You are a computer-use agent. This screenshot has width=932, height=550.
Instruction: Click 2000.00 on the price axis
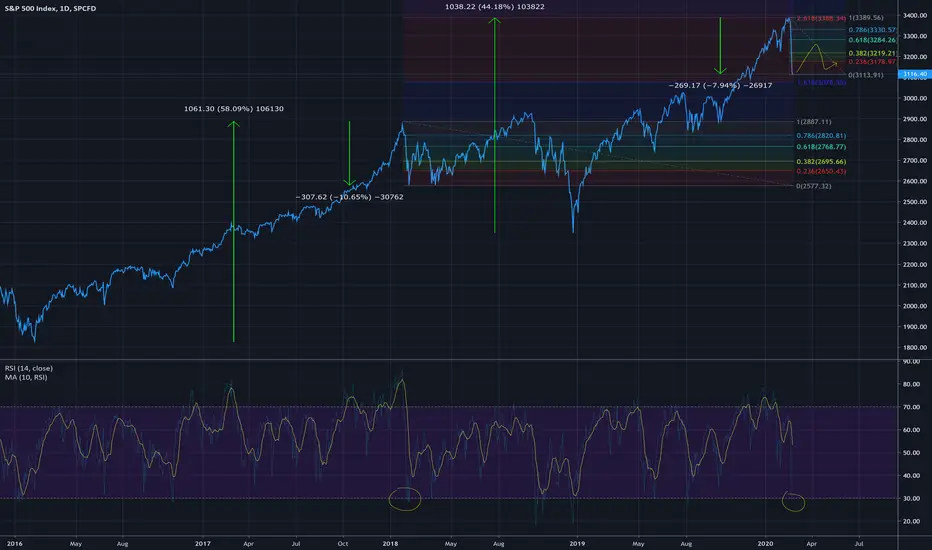[915, 306]
